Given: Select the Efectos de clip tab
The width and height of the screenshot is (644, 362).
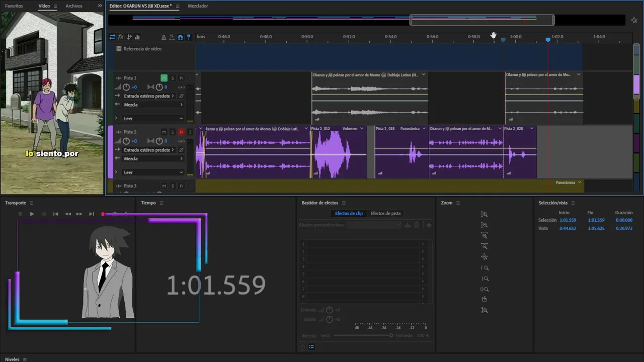Looking at the screenshot, I should click(349, 213).
